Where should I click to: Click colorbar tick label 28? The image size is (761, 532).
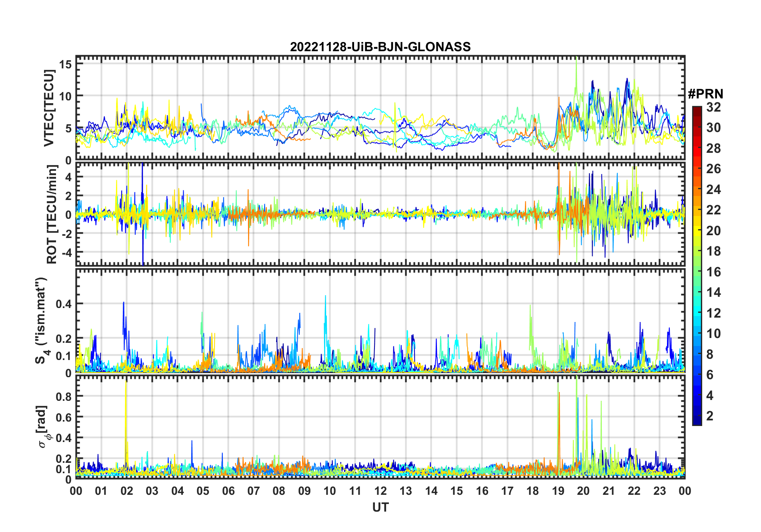click(713, 148)
